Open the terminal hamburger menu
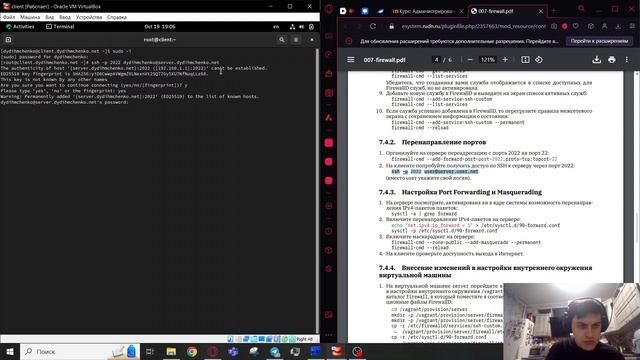This screenshot has height=360, width=640. tap(296, 40)
